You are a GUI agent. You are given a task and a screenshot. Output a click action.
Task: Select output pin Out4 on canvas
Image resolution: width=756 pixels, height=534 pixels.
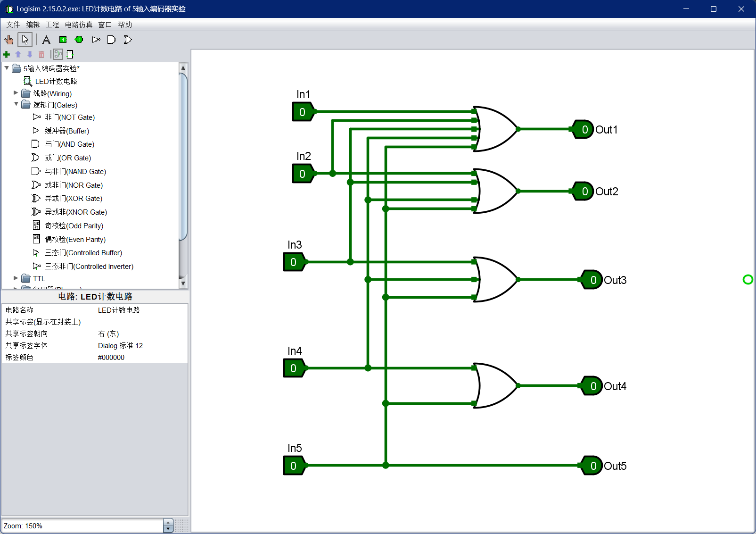pyautogui.click(x=592, y=386)
